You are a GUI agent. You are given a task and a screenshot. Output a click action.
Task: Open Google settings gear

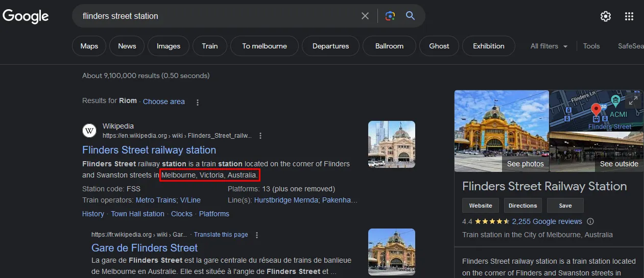coord(606,16)
